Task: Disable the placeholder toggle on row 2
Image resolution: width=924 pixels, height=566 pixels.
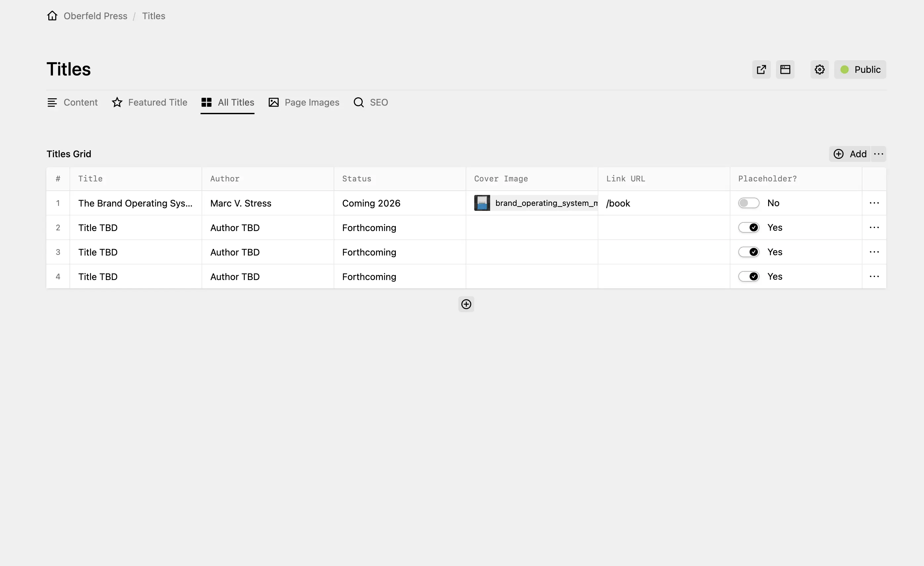Action: click(749, 227)
